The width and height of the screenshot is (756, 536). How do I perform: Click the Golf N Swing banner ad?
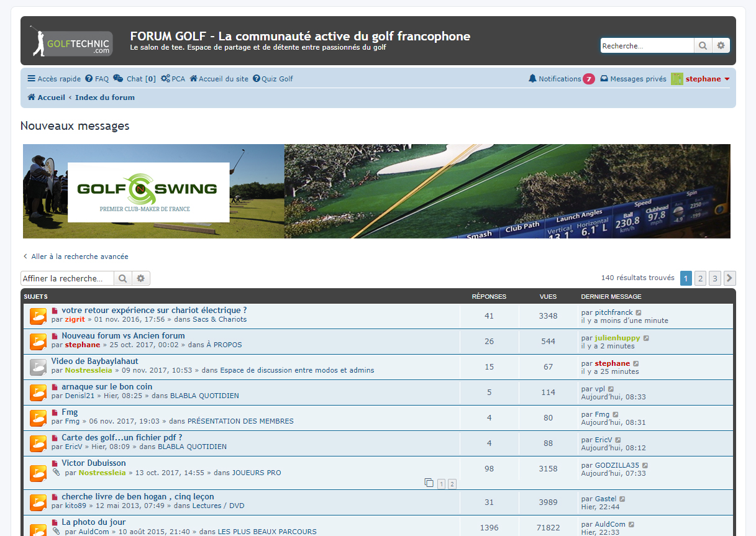[x=376, y=191]
